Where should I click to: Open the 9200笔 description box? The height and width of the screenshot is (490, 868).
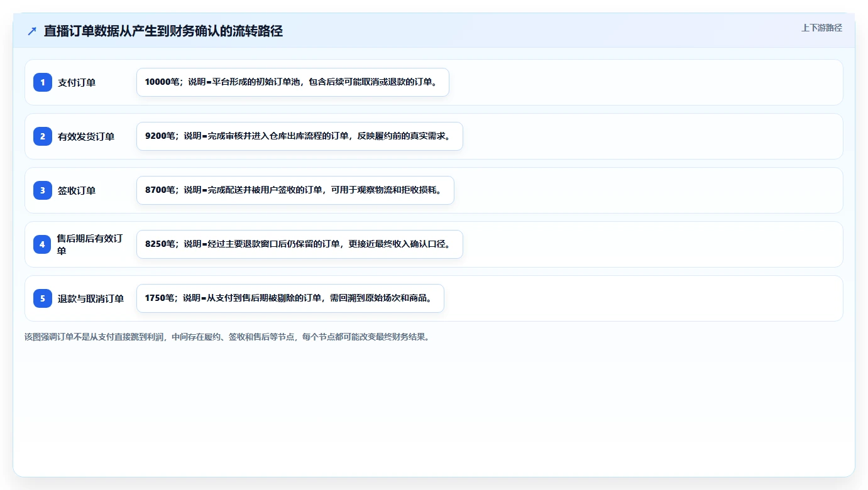300,136
